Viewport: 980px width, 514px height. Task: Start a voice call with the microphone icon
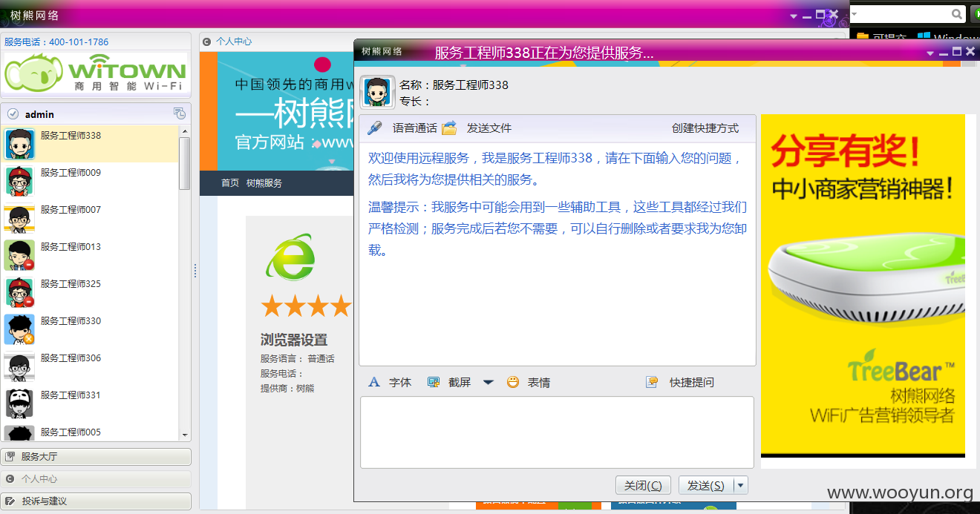(375, 128)
